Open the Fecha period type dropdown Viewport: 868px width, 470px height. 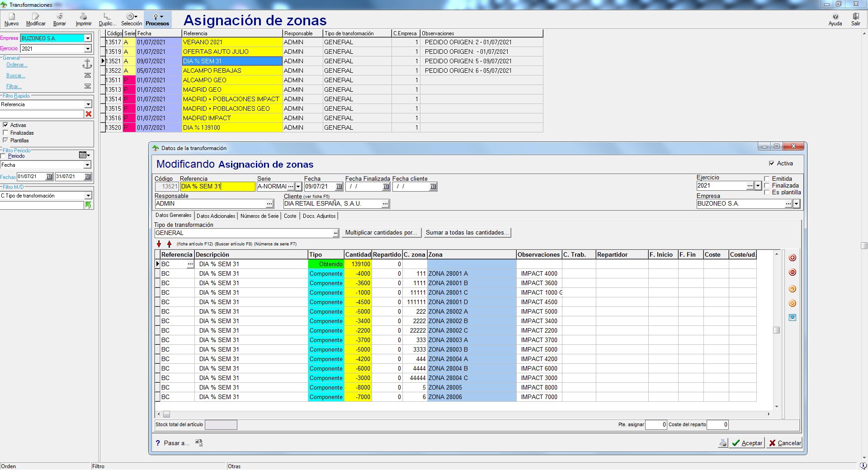coord(88,165)
